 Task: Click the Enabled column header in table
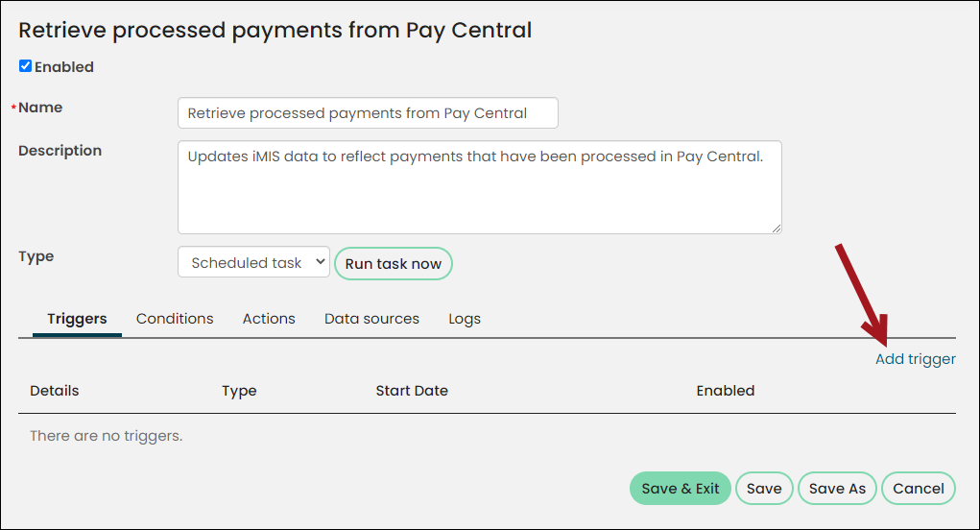pos(726,391)
